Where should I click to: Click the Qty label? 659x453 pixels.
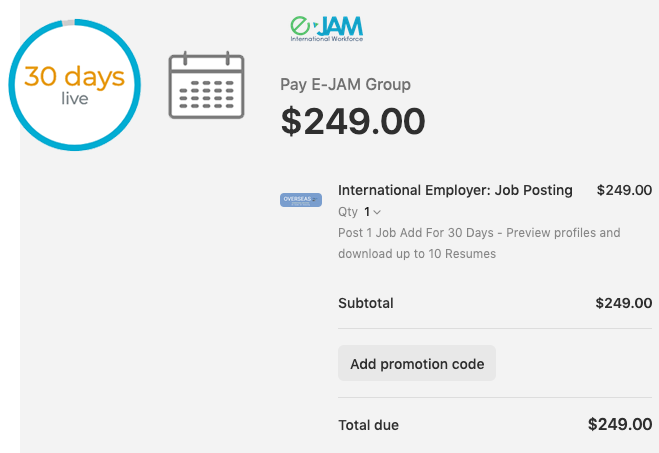tap(348, 212)
